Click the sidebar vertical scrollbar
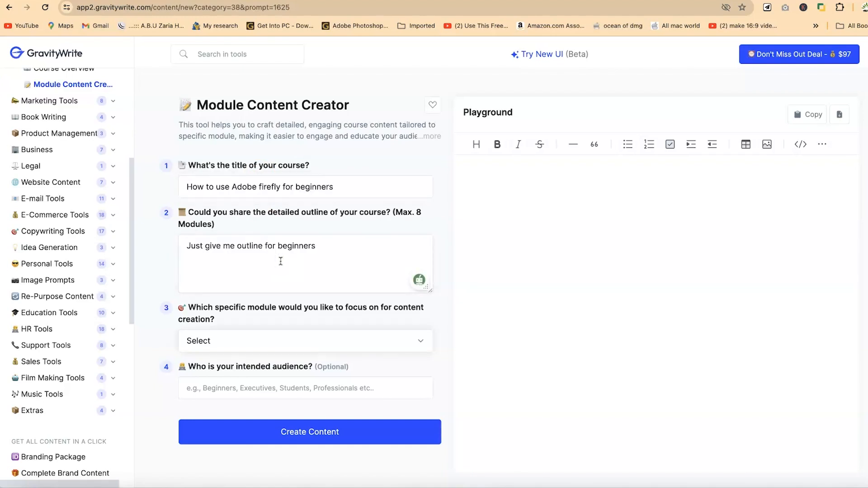The height and width of the screenshot is (488, 868). pos(132,241)
